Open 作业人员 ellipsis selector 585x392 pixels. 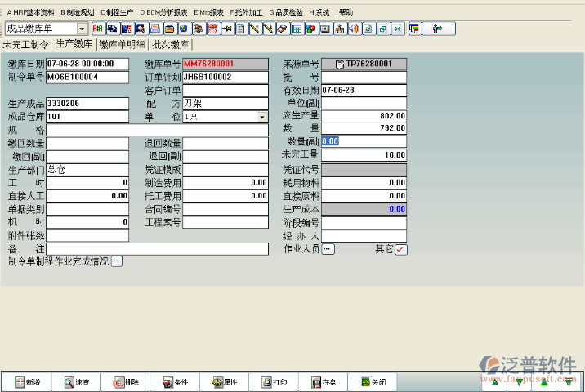(328, 249)
